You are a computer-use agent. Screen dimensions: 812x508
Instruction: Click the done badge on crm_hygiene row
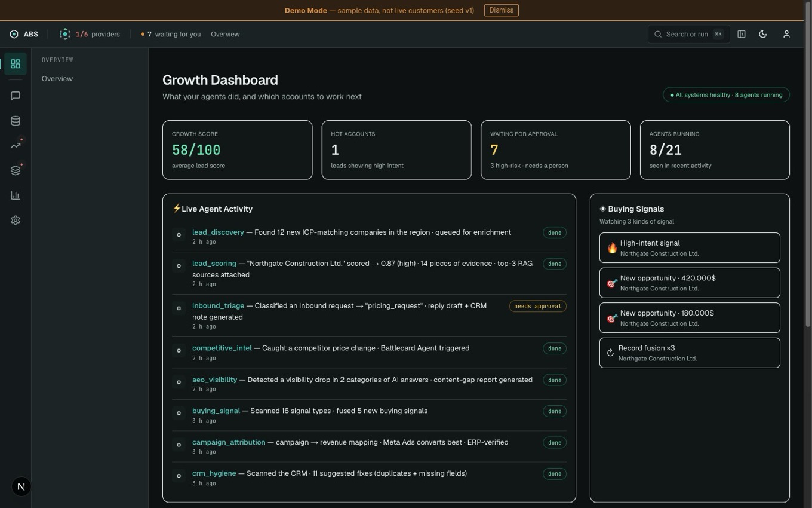pyautogui.click(x=555, y=474)
